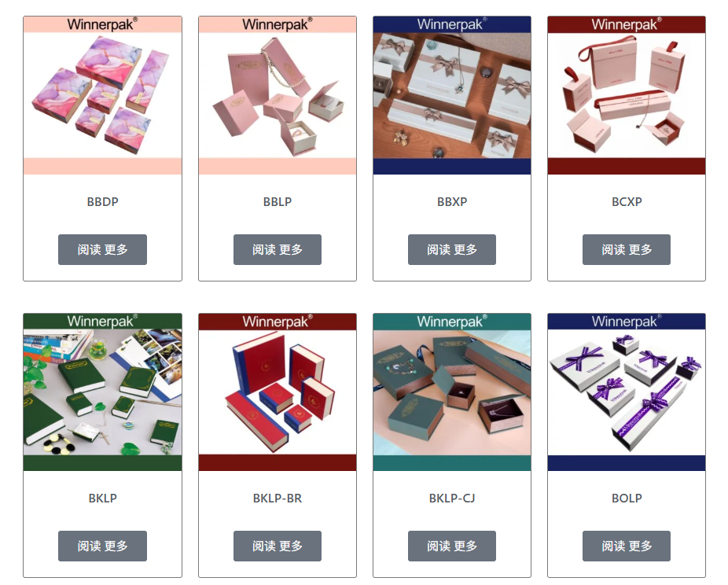Click the read more button under BBLP
Image resolution: width=728 pixels, height=585 pixels.
click(x=278, y=250)
